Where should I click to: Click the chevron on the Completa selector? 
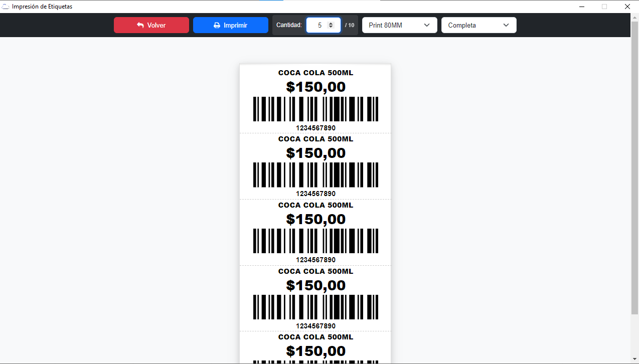(x=507, y=25)
